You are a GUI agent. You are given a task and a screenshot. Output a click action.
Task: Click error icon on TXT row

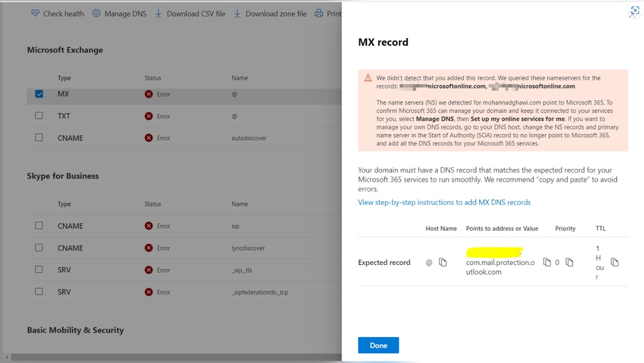click(x=149, y=116)
